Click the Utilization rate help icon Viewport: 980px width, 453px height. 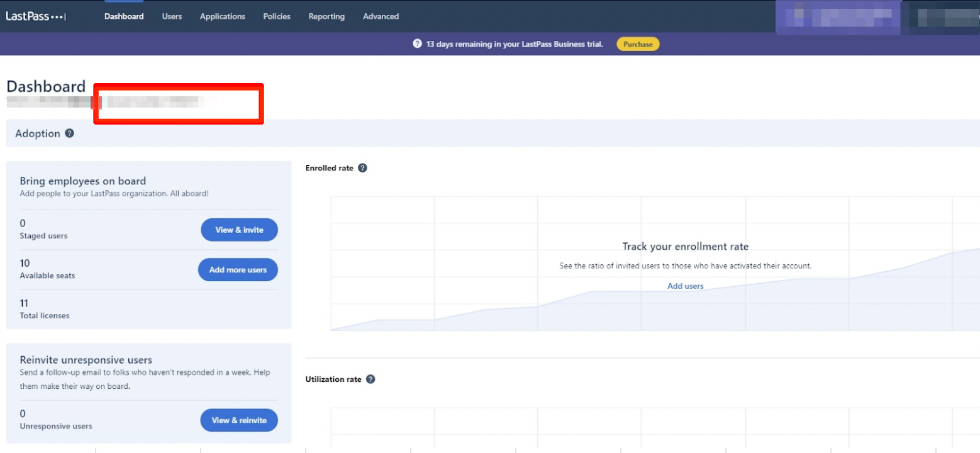[370, 379]
